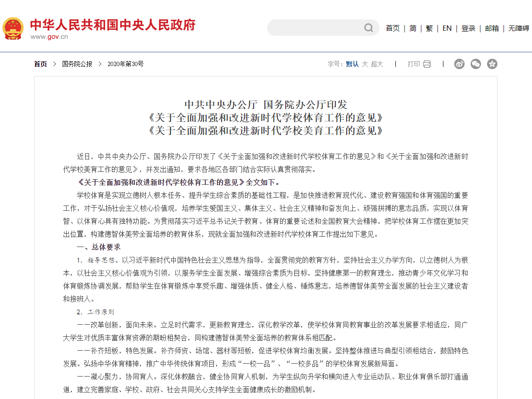
Task: Click the subheading 2. 工作原则
Action: (x=96, y=312)
